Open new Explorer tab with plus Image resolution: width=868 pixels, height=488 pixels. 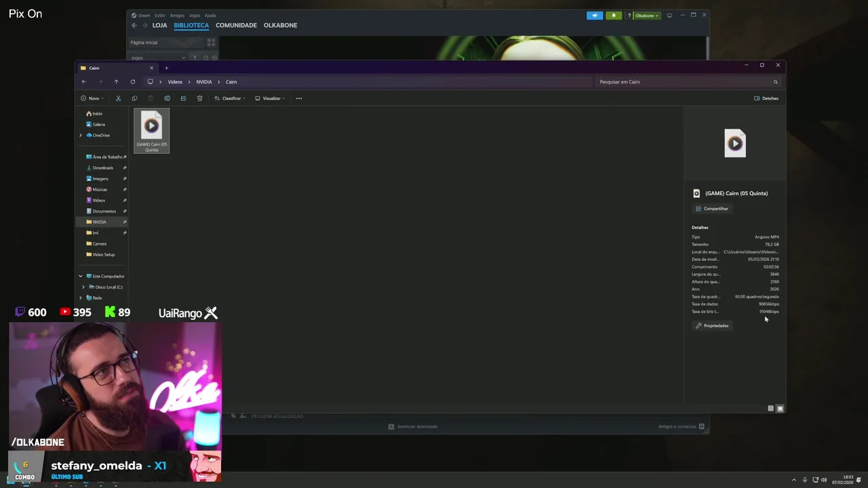(x=166, y=68)
